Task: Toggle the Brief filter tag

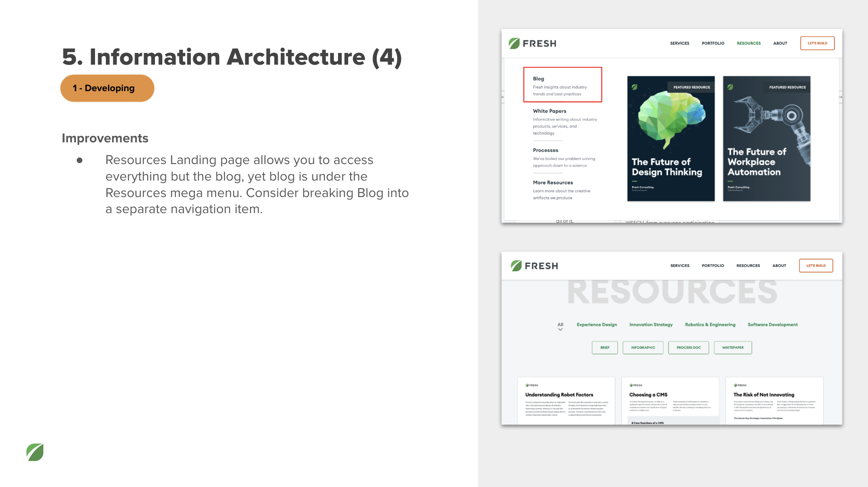Action: [605, 348]
